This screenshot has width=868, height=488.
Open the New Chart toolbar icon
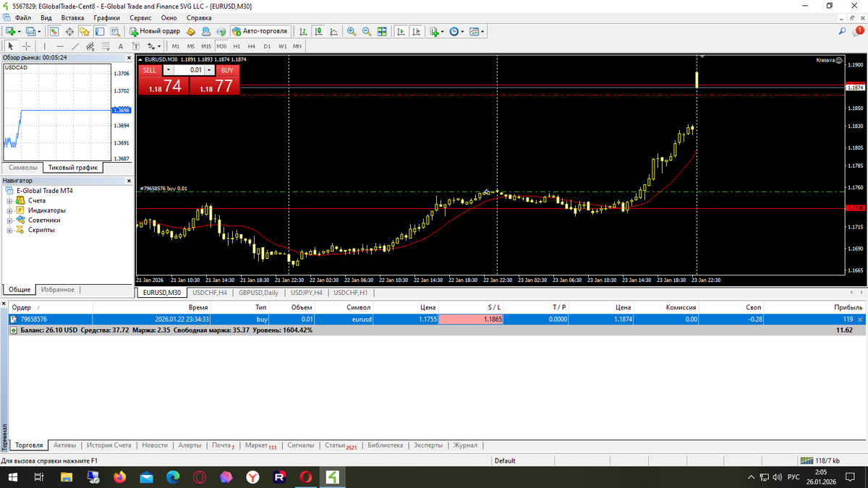pos(10,31)
